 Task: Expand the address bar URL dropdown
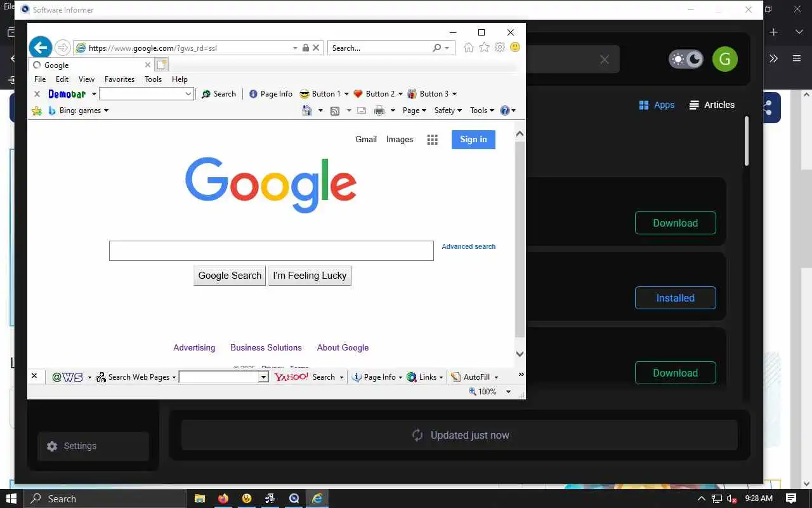(x=295, y=48)
